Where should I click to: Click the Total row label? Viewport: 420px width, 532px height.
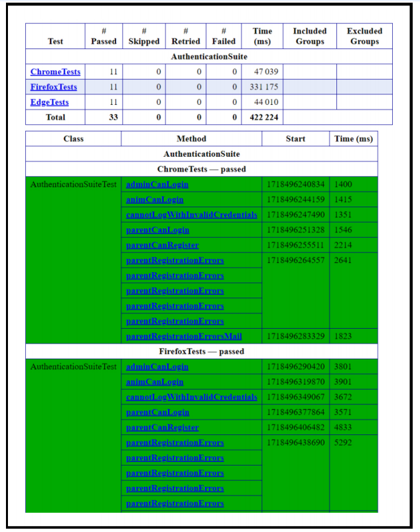[x=55, y=118]
